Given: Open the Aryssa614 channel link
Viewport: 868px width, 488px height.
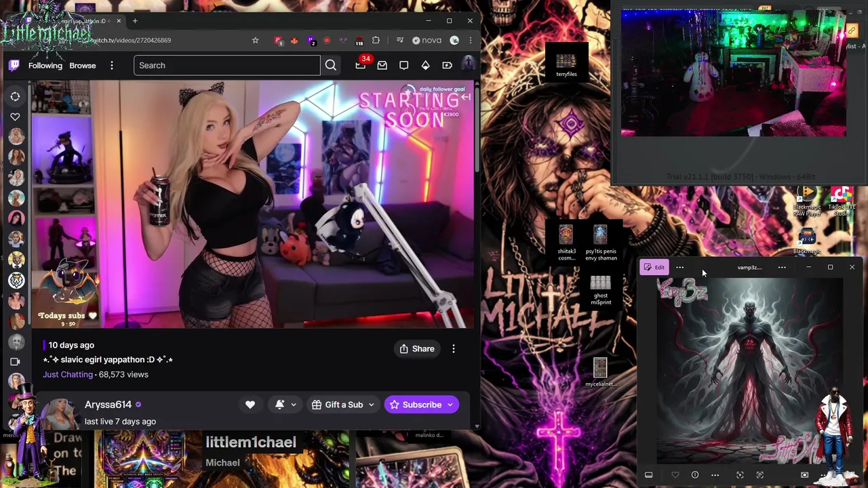Looking at the screenshot, I should tap(108, 404).
